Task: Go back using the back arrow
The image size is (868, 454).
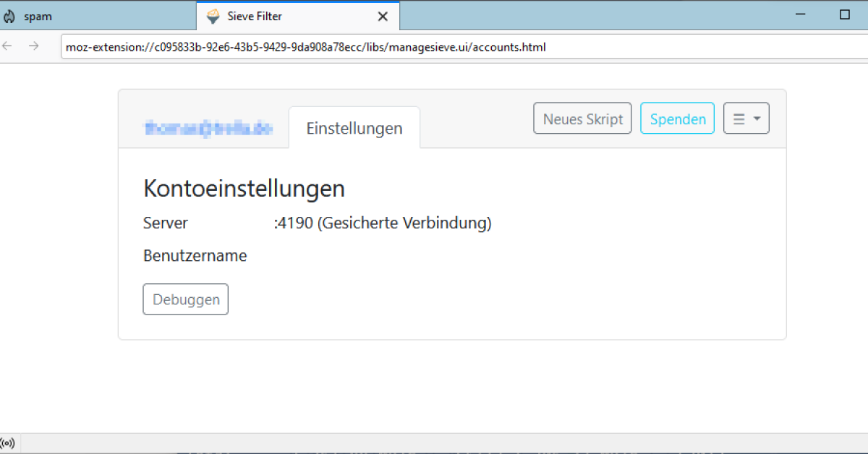Action: 8,46
